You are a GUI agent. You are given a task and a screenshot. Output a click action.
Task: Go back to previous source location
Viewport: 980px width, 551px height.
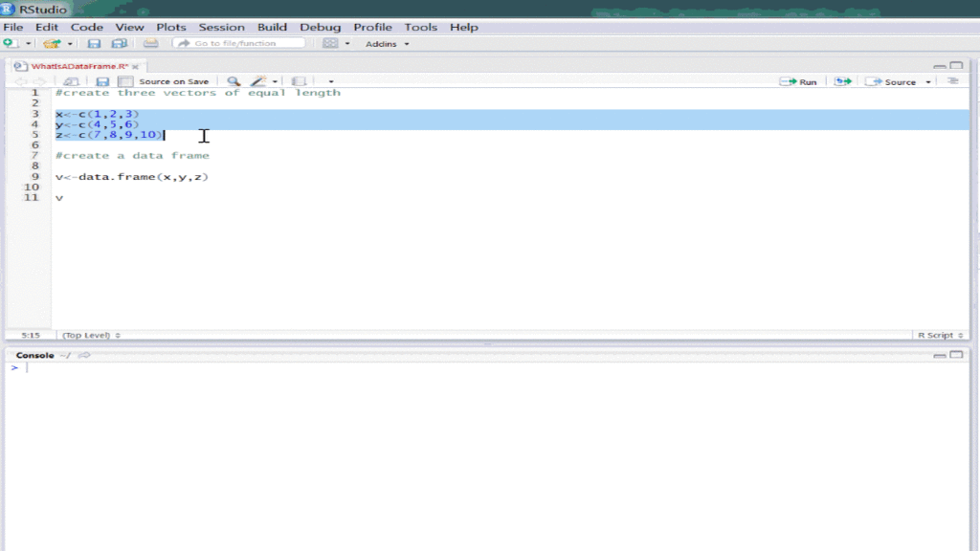20,81
